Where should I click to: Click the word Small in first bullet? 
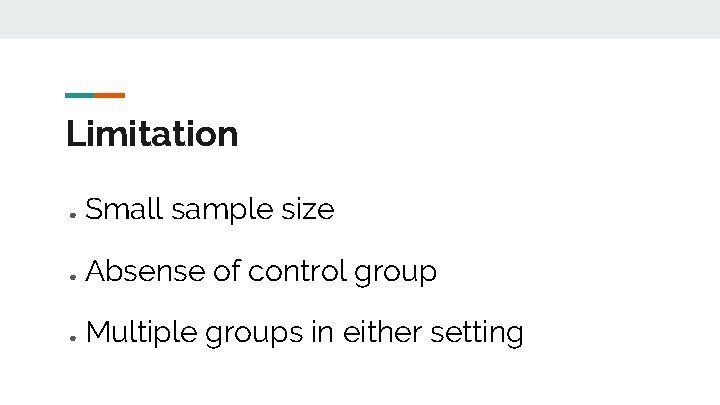[x=124, y=209]
